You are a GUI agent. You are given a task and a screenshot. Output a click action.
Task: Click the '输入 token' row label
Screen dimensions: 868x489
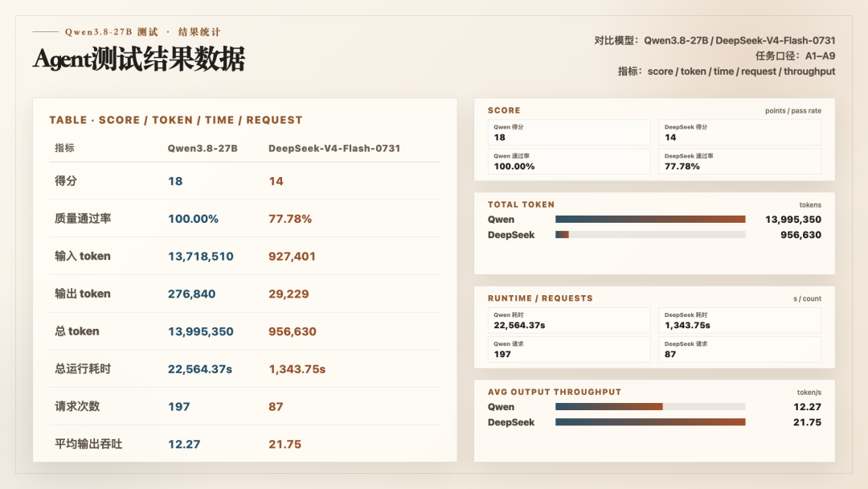pos(83,257)
